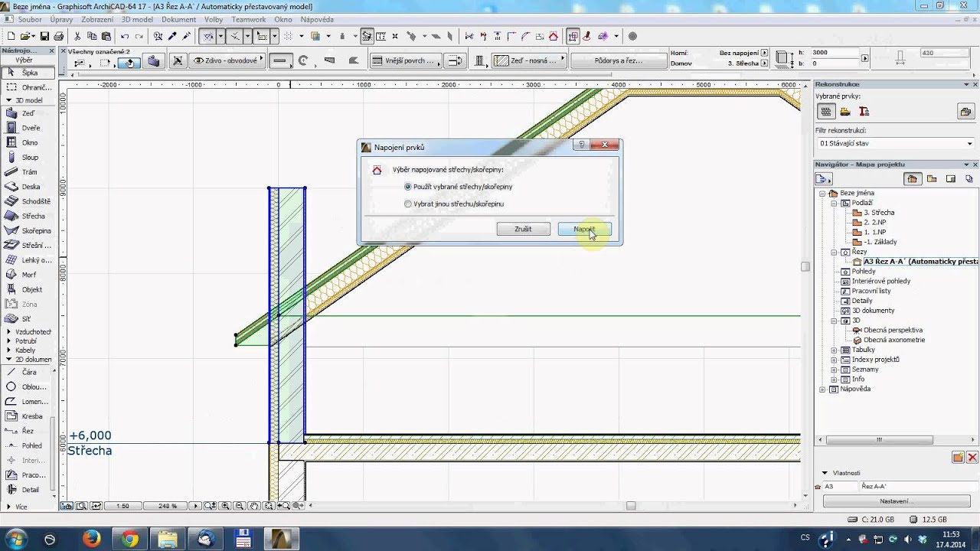Select the Zeď (wall) tool
This screenshot has width=980, height=551.
point(28,113)
